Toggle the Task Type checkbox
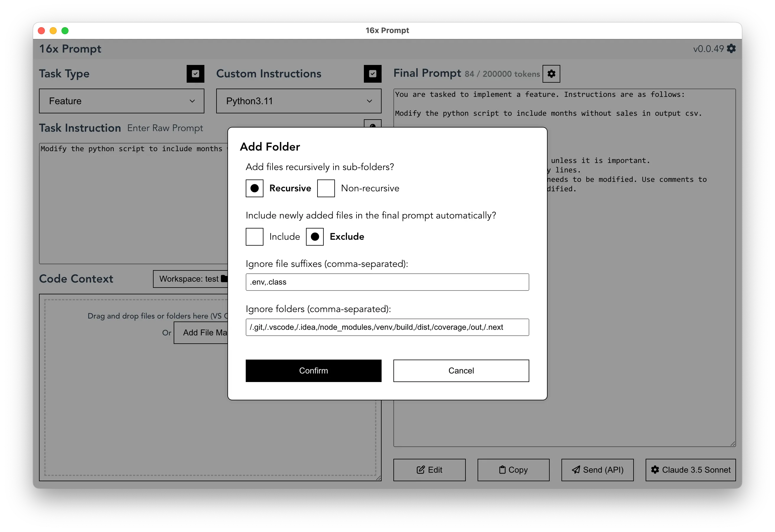 [x=196, y=74]
